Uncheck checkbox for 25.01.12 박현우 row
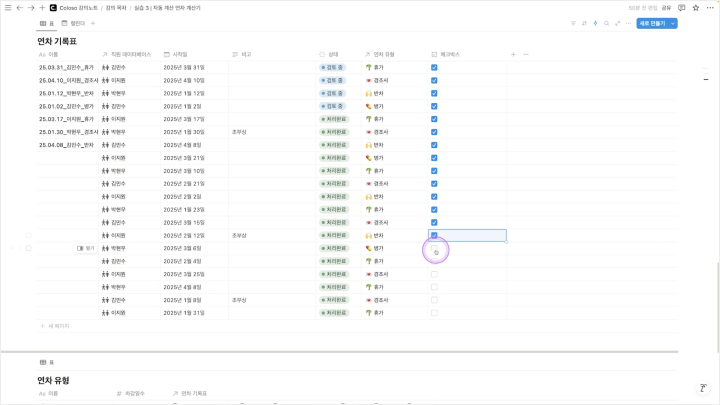The image size is (720, 405). point(434,93)
